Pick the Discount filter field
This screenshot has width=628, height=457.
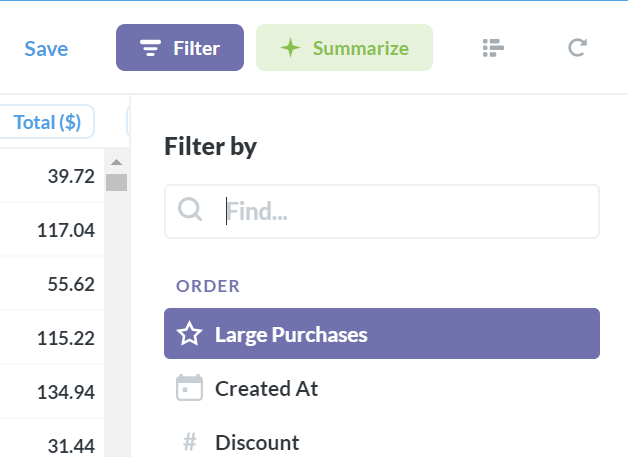click(x=257, y=442)
